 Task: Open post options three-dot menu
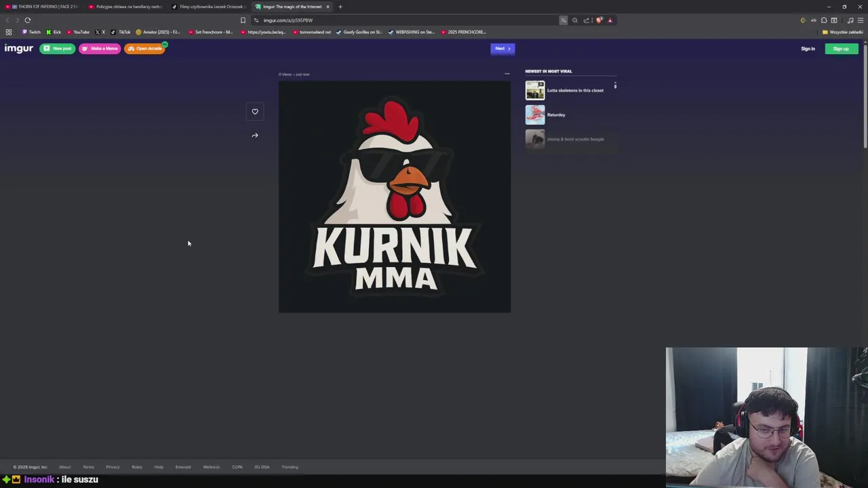pyautogui.click(x=507, y=74)
